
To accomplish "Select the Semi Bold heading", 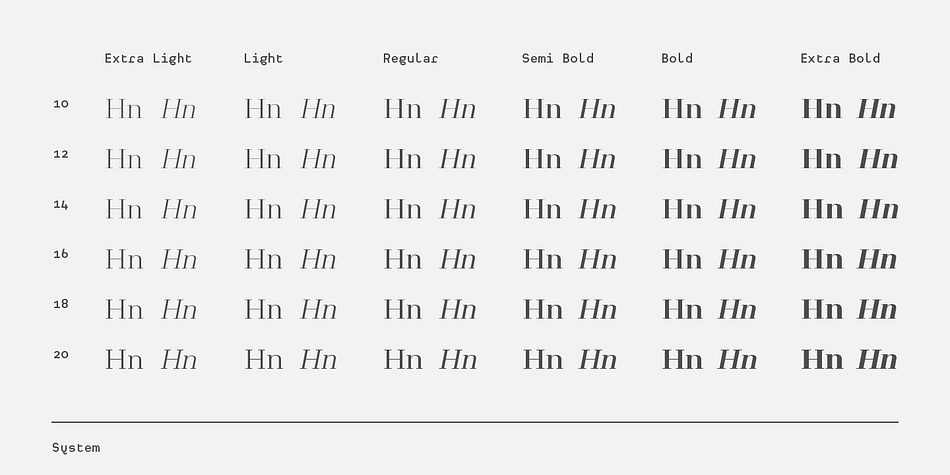I will pos(557,58).
